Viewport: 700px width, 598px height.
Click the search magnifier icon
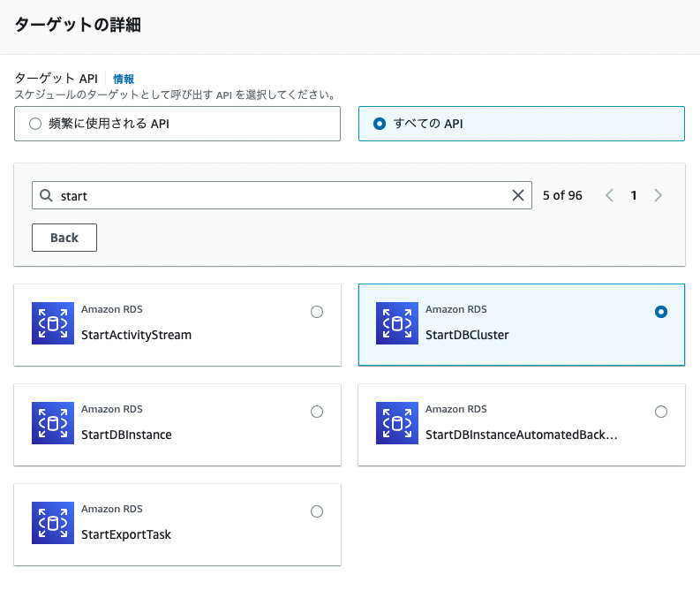pos(46,195)
